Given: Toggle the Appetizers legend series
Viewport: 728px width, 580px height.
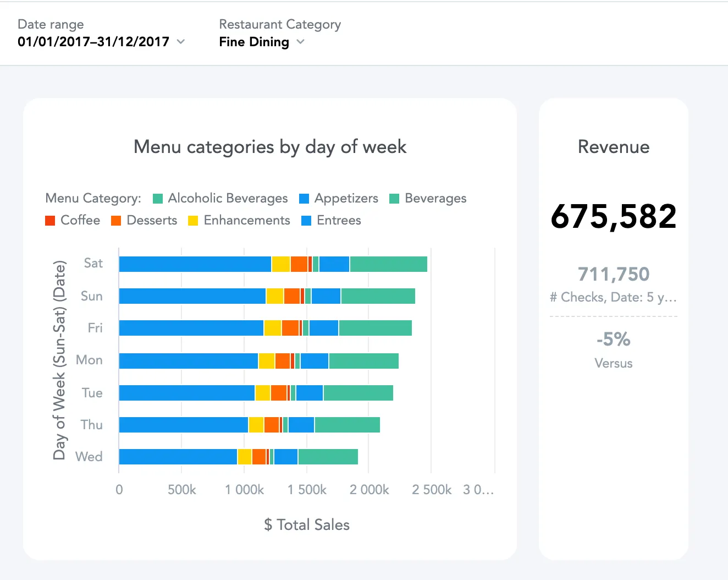Looking at the screenshot, I should 346,199.
